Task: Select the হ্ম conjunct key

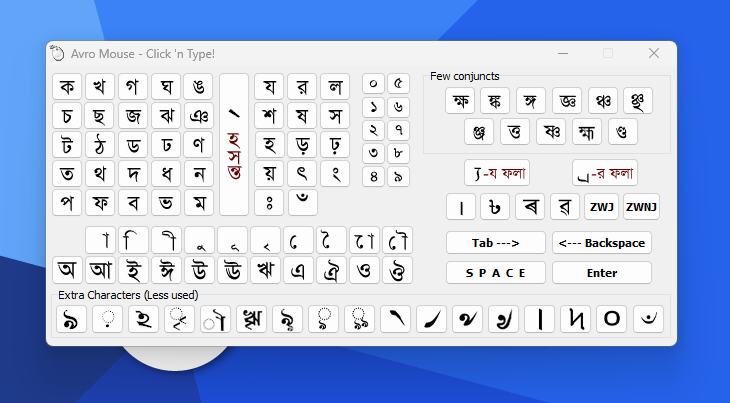Action: point(587,132)
